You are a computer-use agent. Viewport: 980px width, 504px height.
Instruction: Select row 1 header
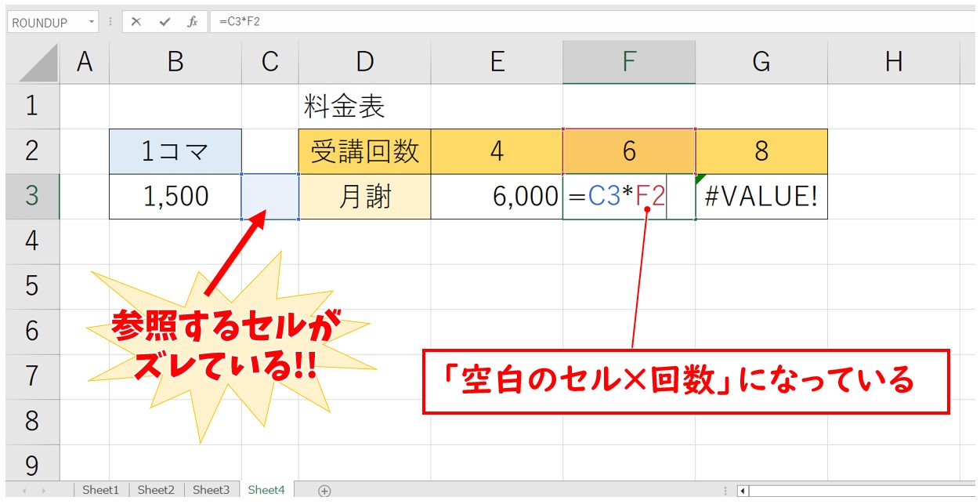pos(32,106)
